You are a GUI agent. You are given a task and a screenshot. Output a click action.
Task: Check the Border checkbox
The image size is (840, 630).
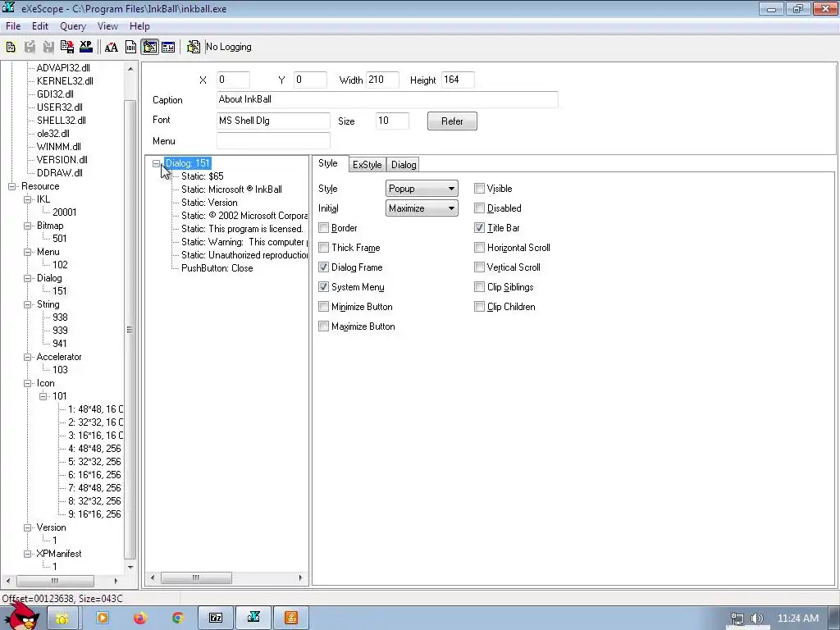pyautogui.click(x=323, y=228)
